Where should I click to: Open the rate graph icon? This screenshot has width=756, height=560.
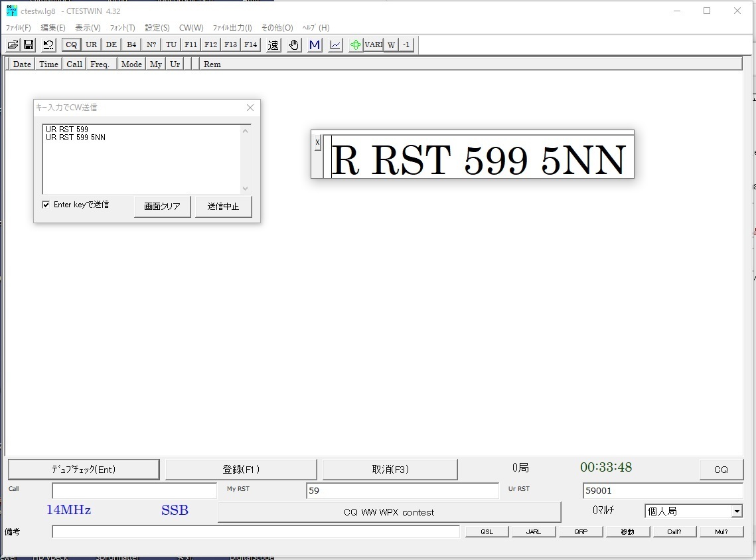(334, 45)
